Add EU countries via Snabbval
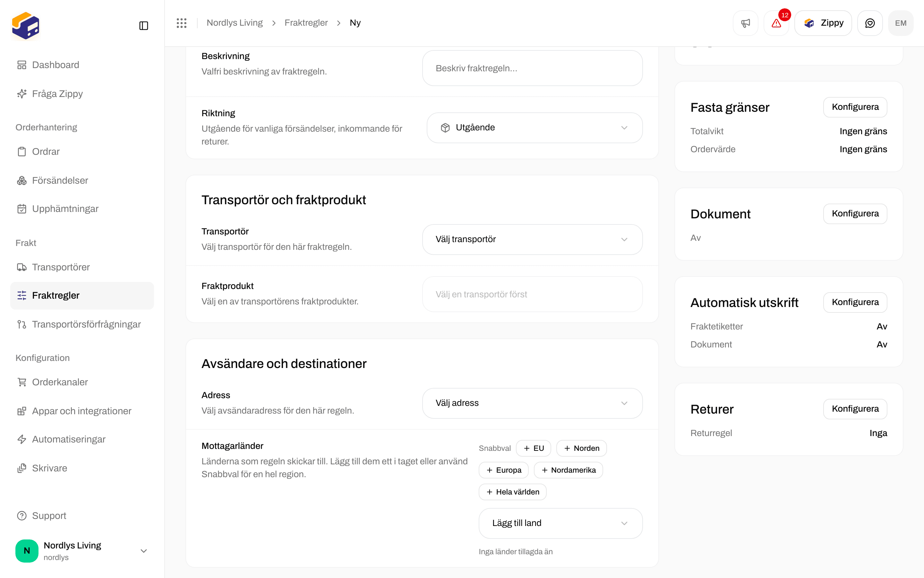 (x=534, y=448)
